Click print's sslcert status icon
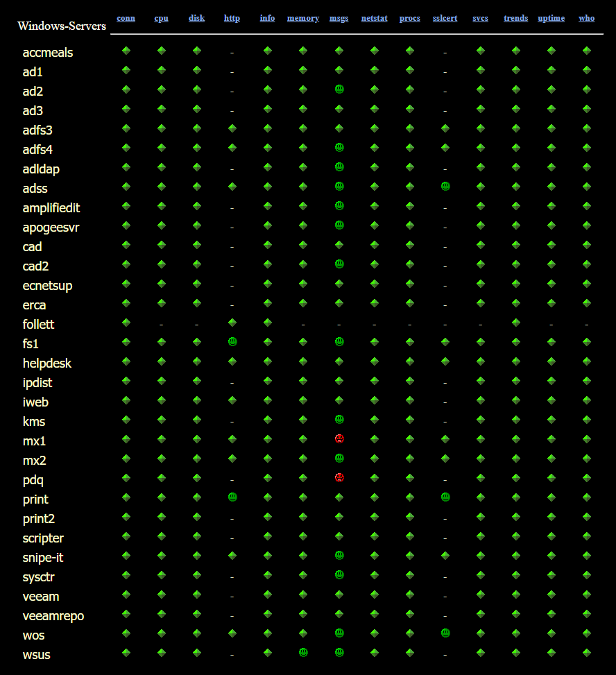 tap(445, 497)
